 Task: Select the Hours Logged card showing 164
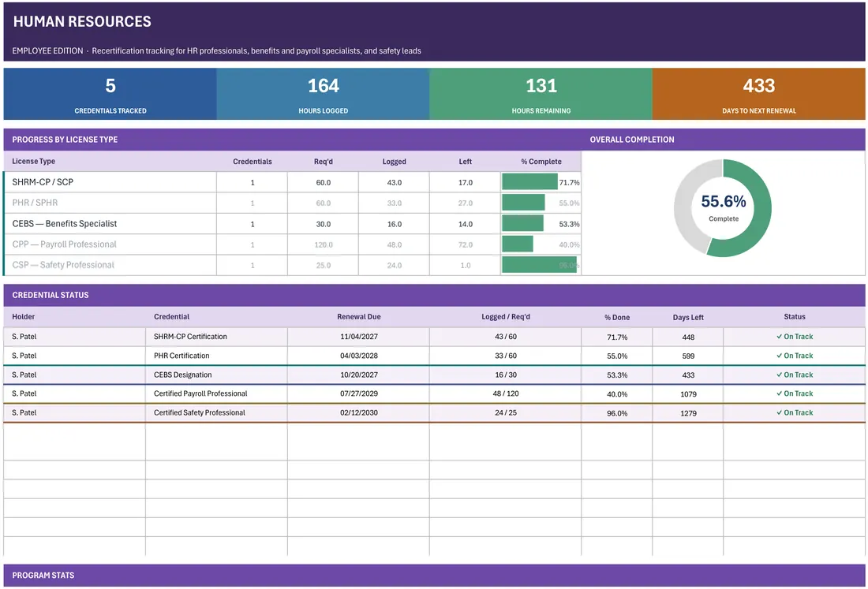324,94
